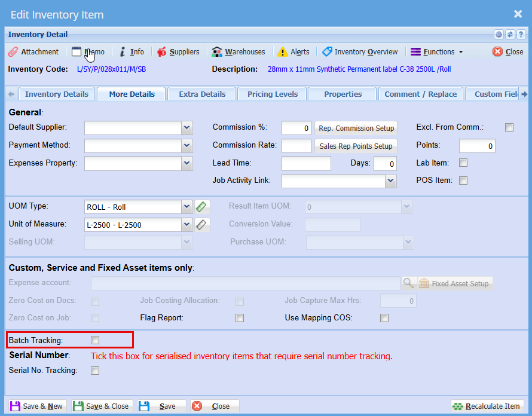Click the inventory code L/SY/P/028x011/M/SB
The height and width of the screenshot is (416, 532).
pos(111,69)
